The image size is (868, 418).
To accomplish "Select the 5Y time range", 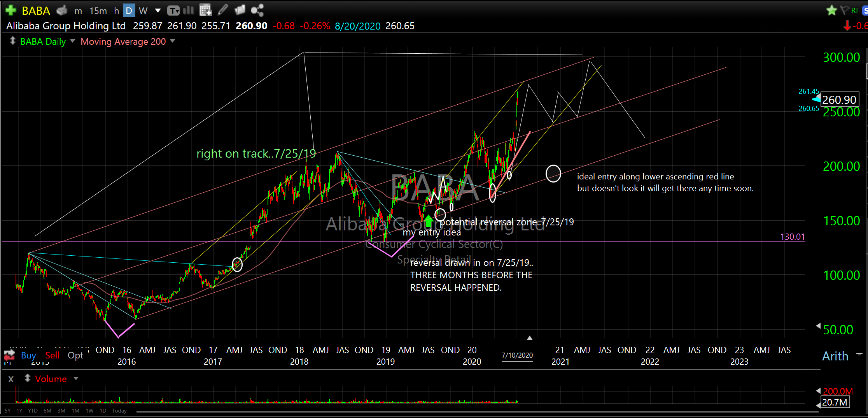I will coord(8,411).
